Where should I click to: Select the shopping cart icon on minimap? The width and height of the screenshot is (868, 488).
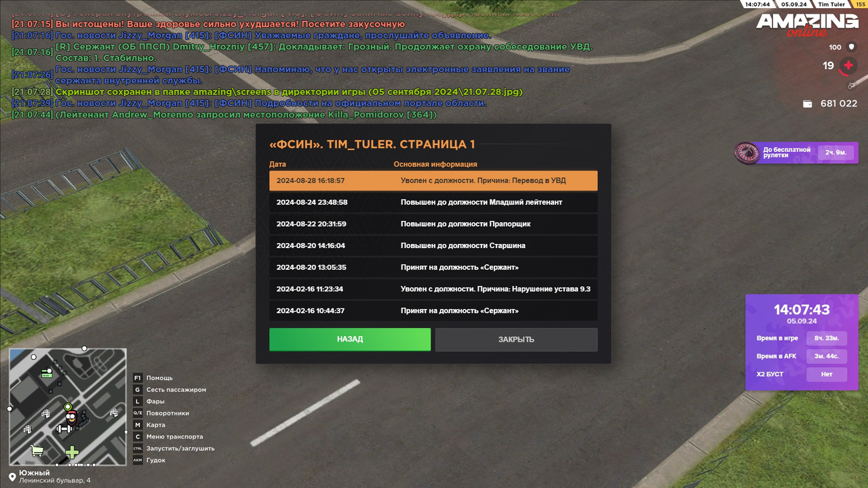pos(37,450)
